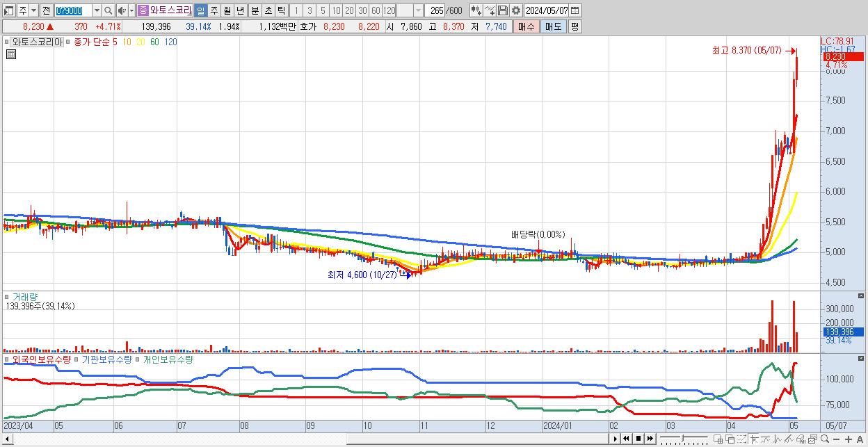Click the date field 2024/05/07
The image size is (868, 447).
click(547, 10)
